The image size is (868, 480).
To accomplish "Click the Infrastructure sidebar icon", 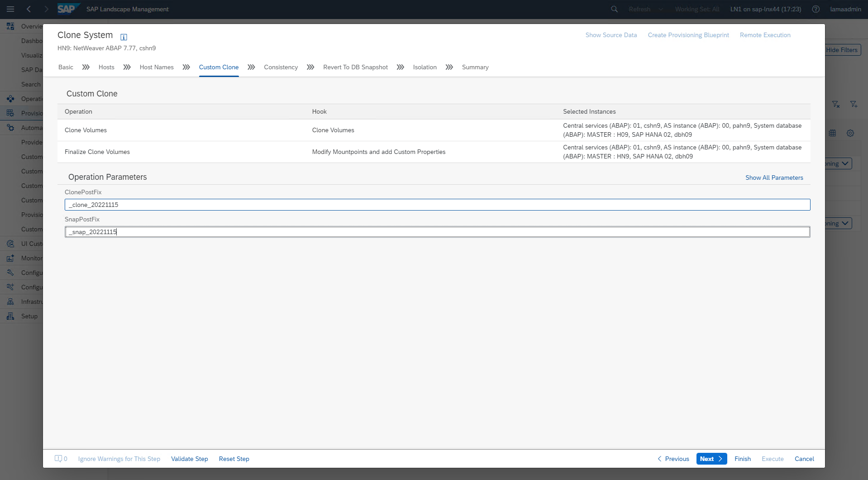I will 10,302.
